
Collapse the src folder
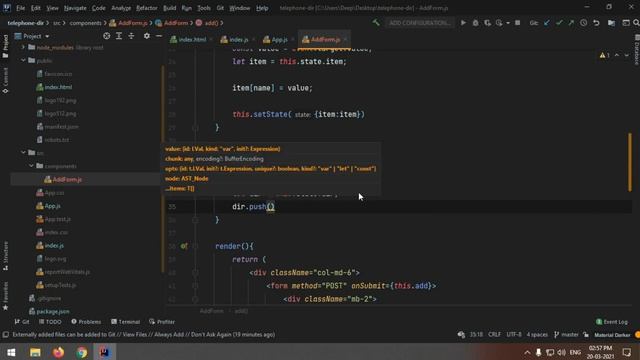click(x=23, y=153)
